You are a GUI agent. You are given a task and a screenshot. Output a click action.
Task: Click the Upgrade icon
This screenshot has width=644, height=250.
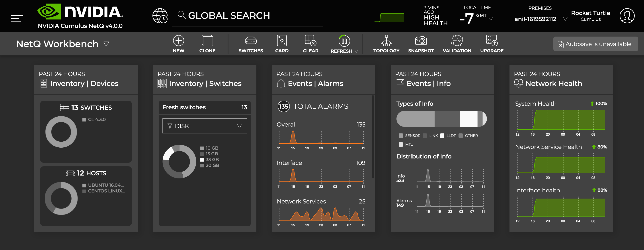pyautogui.click(x=492, y=41)
